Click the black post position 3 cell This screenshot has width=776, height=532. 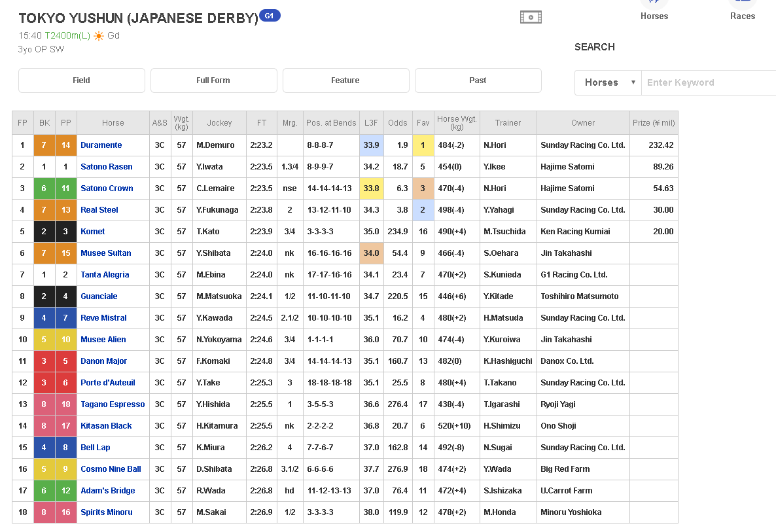(x=66, y=232)
